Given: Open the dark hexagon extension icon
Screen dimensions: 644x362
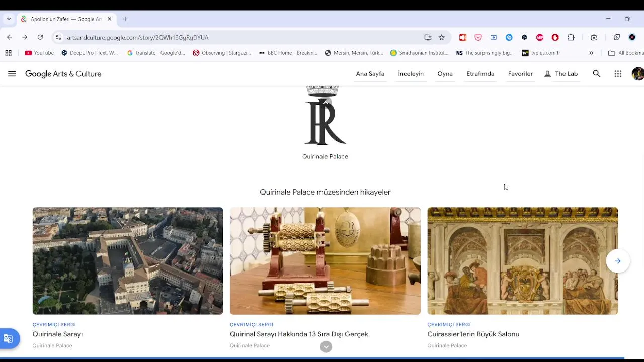Looking at the screenshot, I should coord(524,37).
